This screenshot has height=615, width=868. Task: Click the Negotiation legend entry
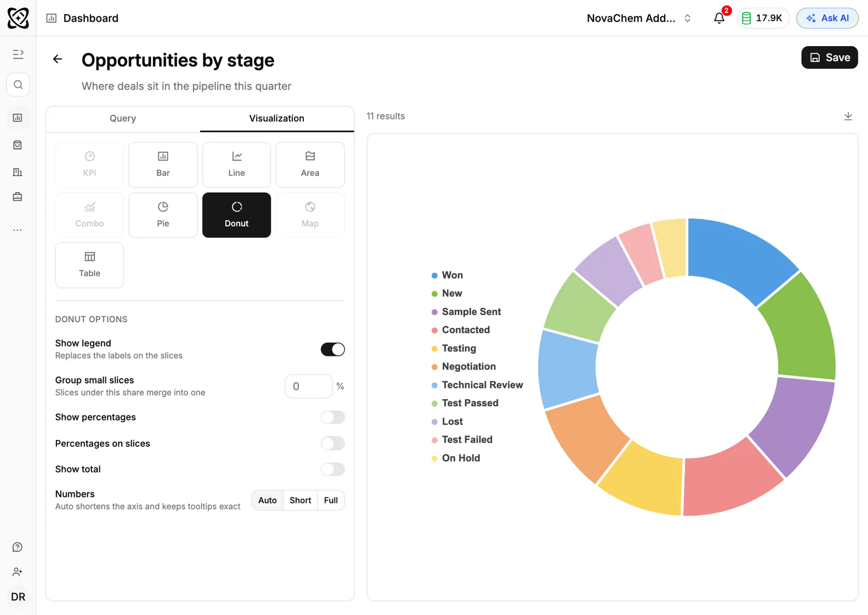[x=463, y=367]
